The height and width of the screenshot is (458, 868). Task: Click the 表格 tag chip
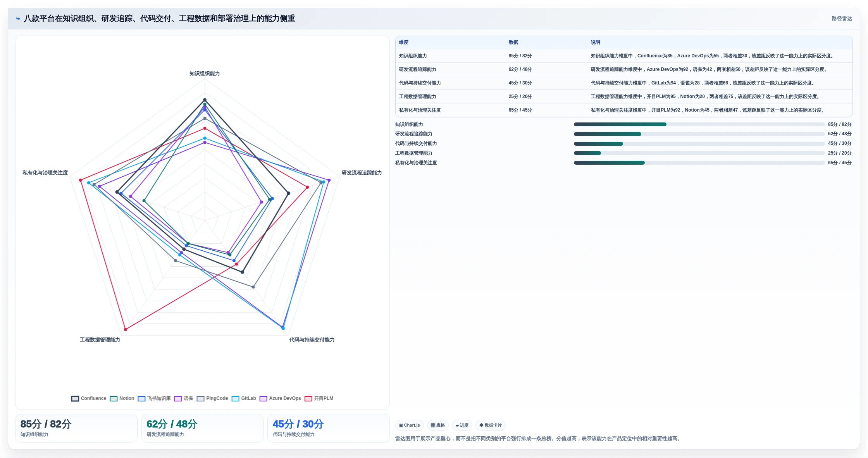438,425
